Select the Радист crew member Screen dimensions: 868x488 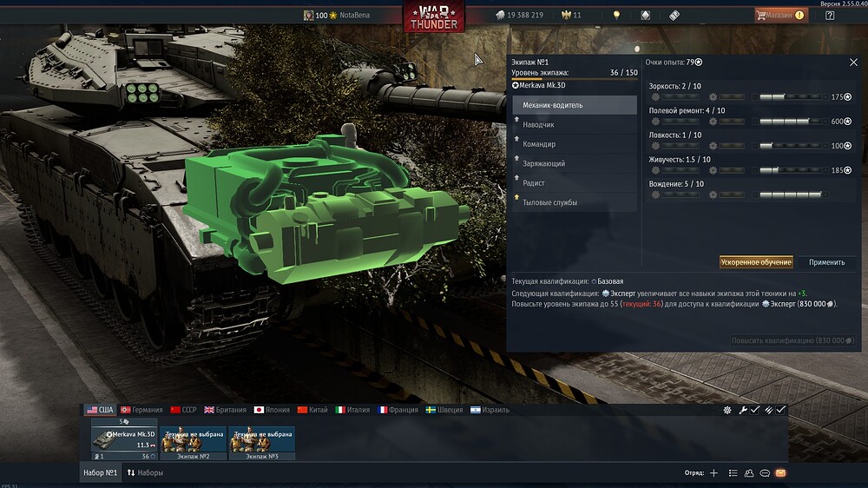click(574, 183)
